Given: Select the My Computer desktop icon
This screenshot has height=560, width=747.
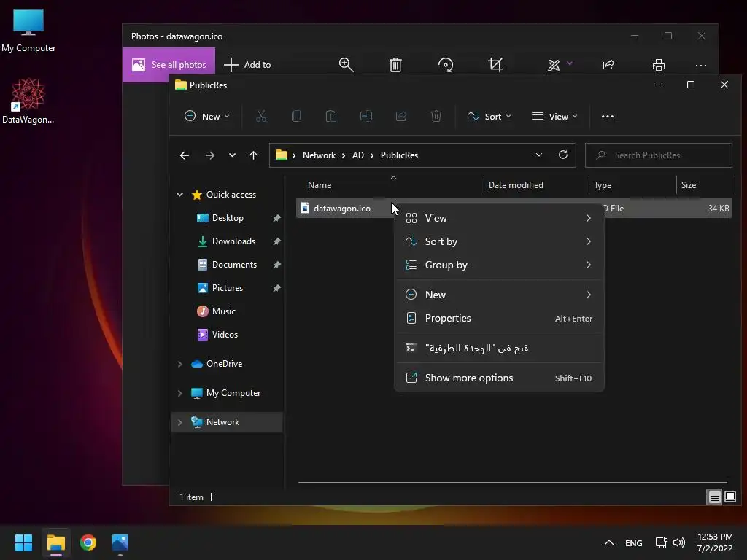Looking at the screenshot, I should 28,31.
